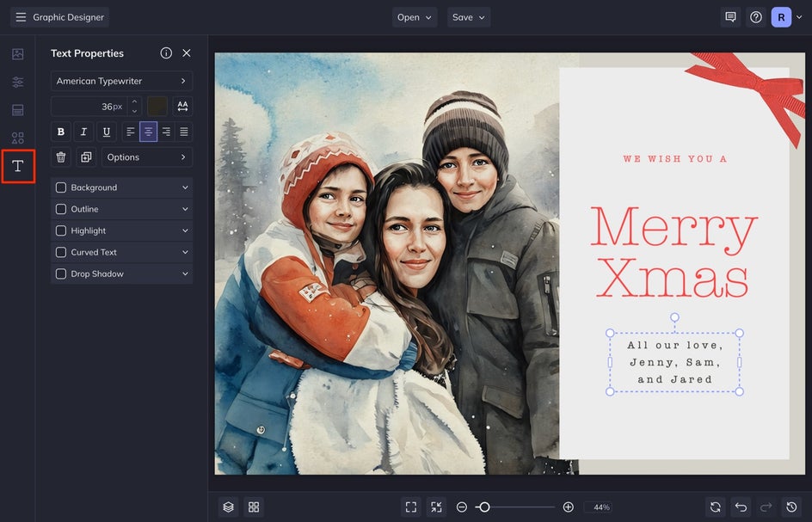Increase font size with up stepper
The width and height of the screenshot is (812, 522).
click(135, 101)
